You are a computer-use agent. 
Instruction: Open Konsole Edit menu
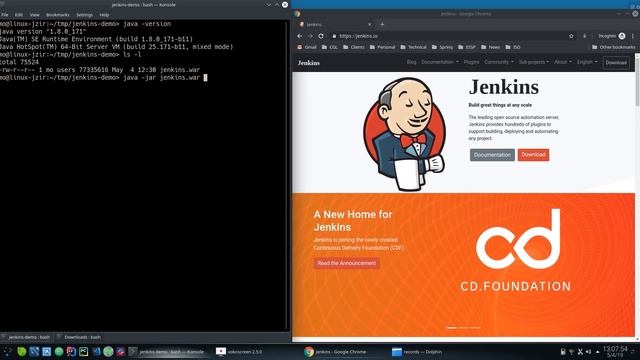19,15
